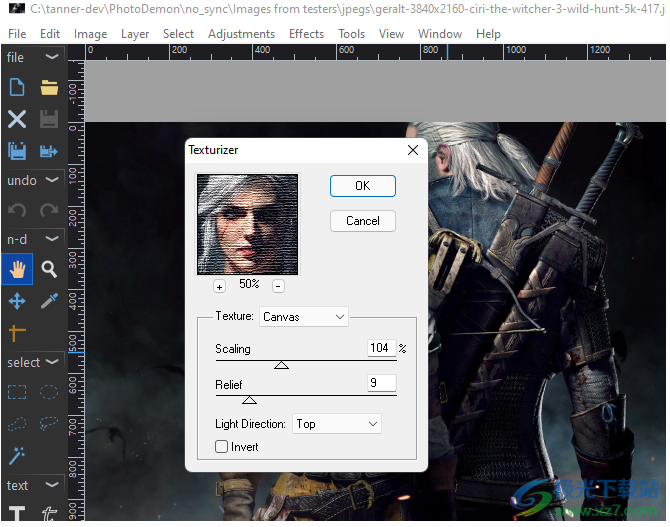The height and width of the screenshot is (527, 670).
Task: Open the File menu
Action: [x=17, y=34]
